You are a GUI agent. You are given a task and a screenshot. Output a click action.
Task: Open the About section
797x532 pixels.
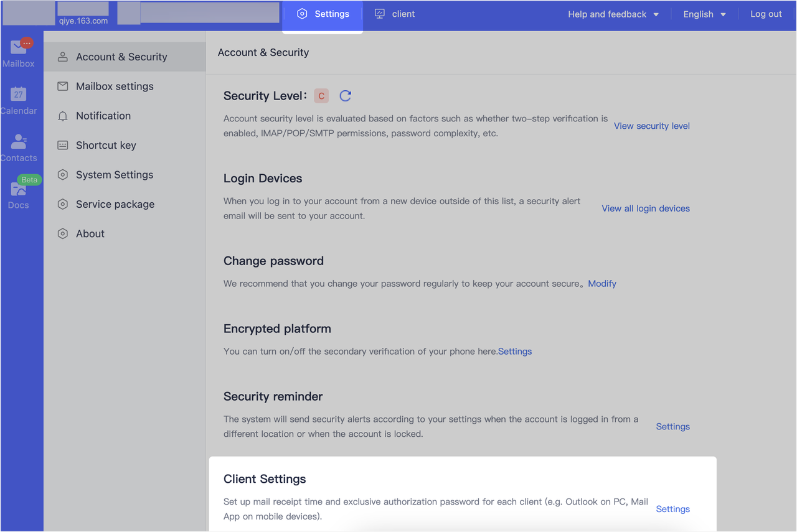point(90,233)
